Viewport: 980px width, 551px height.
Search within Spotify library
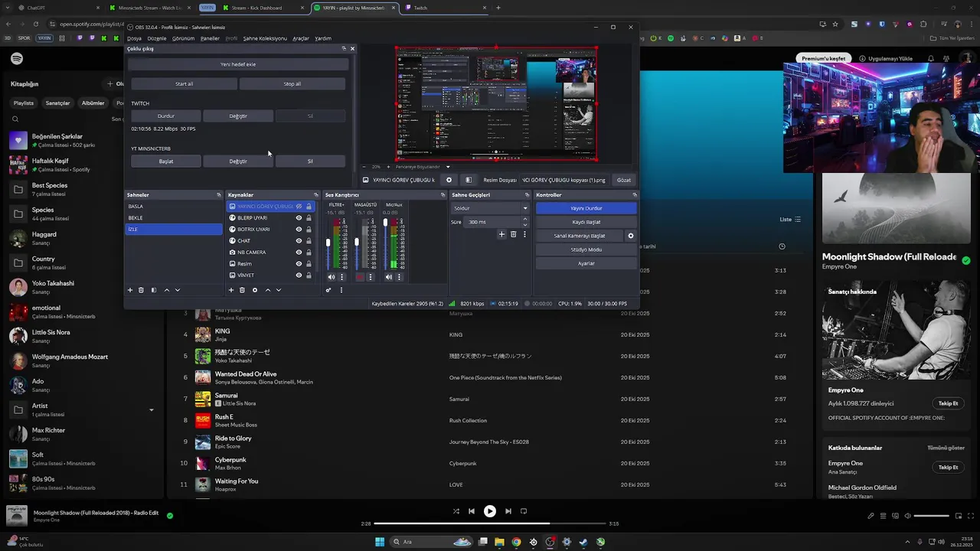pyautogui.click(x=15, y=119)
